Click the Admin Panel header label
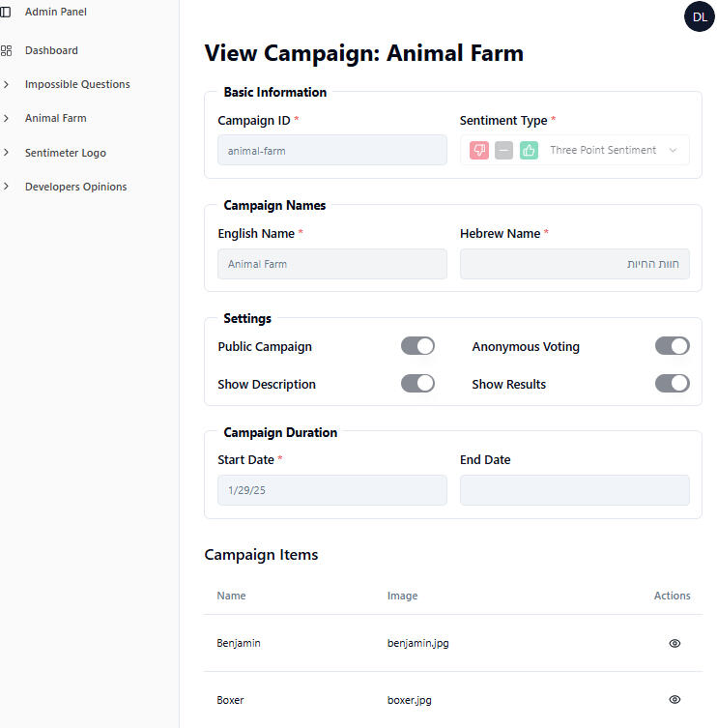The height and width of the screenshot is (728, 717). 55,12
